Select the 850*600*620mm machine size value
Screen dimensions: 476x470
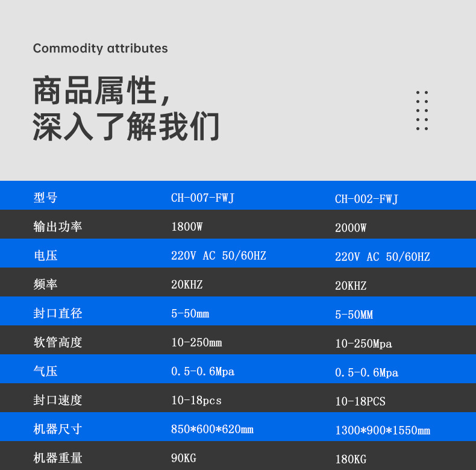coord(212,429)
